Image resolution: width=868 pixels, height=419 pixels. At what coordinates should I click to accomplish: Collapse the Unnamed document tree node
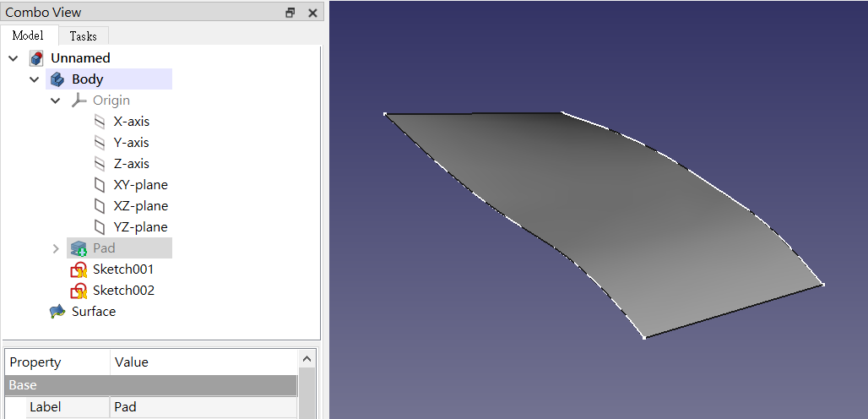pos(14,58)
